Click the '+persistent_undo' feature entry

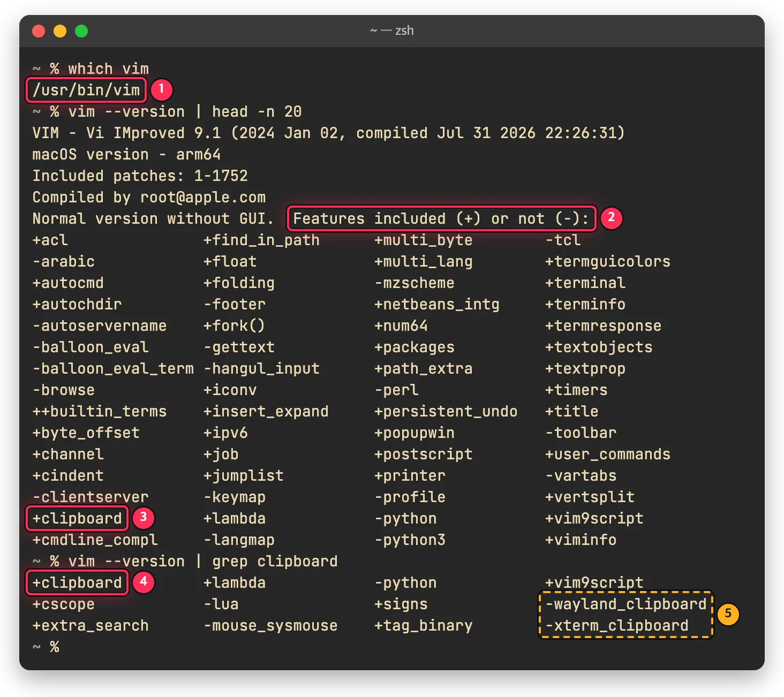pos(446,411)
